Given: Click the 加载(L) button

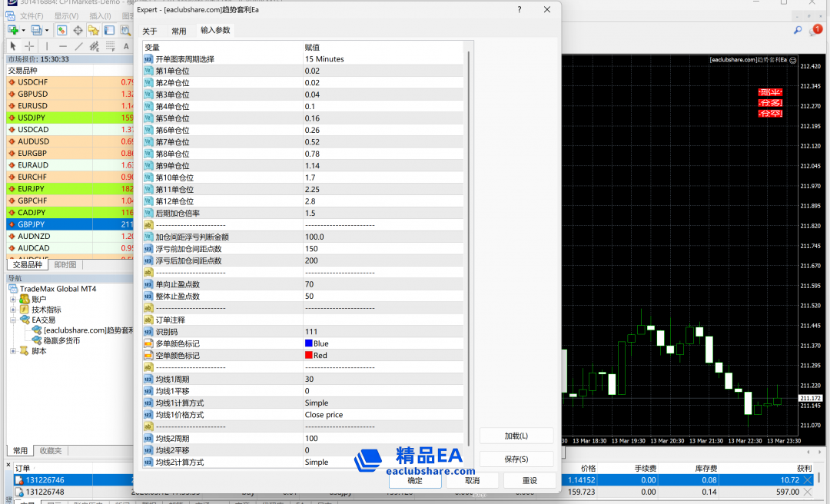Looking at the screenshot, I should pyautogui.click(x=516, y=436).
